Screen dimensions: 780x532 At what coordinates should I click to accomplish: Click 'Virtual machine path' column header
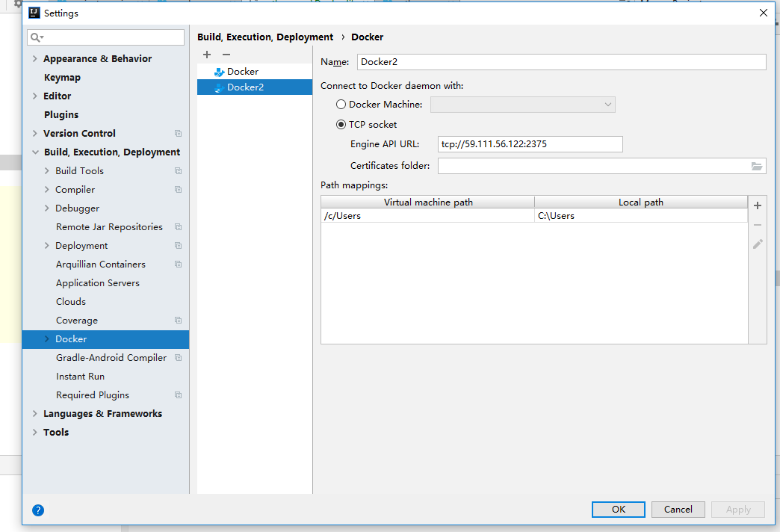pos(428,202)
